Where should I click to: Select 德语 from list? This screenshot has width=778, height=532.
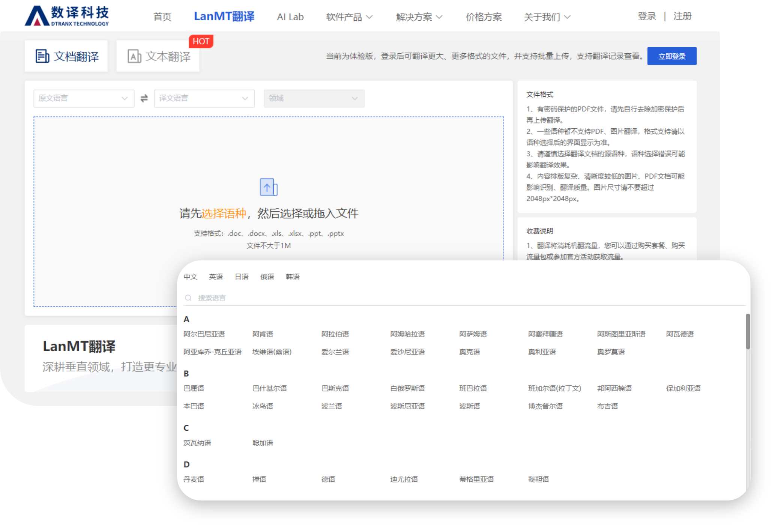tap(328, 479)
